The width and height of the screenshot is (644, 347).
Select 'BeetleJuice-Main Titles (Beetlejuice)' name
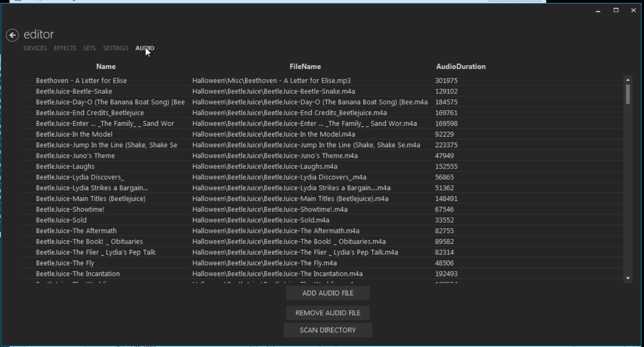(x=91, y=199)
